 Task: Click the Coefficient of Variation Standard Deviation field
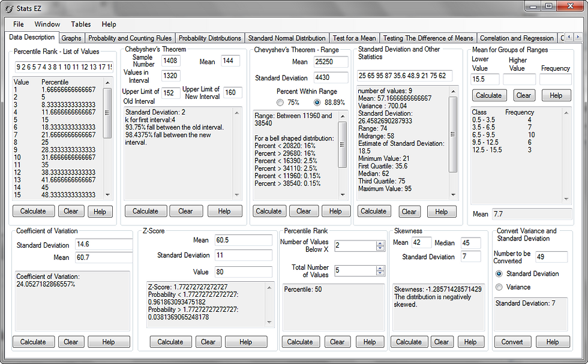[104, 245]
